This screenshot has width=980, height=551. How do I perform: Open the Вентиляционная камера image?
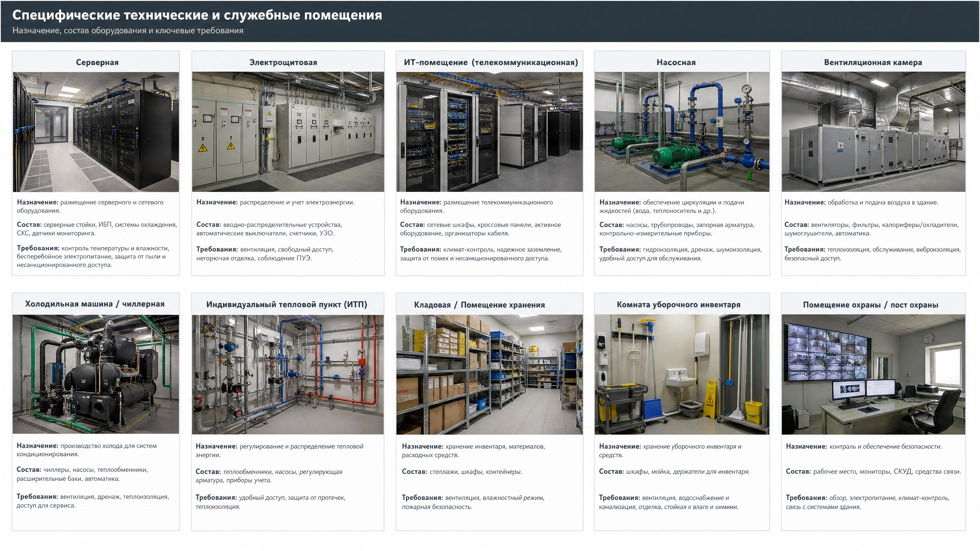(874, 132)
